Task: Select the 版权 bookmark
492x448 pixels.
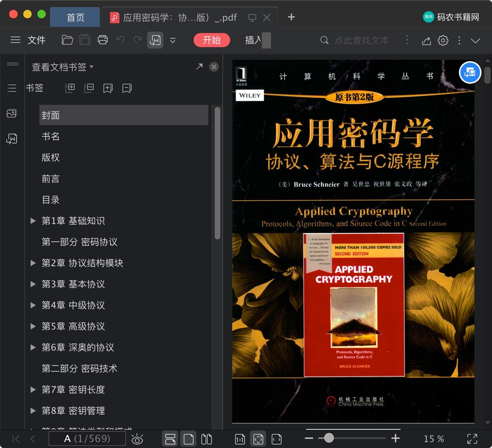Action: 51,158
